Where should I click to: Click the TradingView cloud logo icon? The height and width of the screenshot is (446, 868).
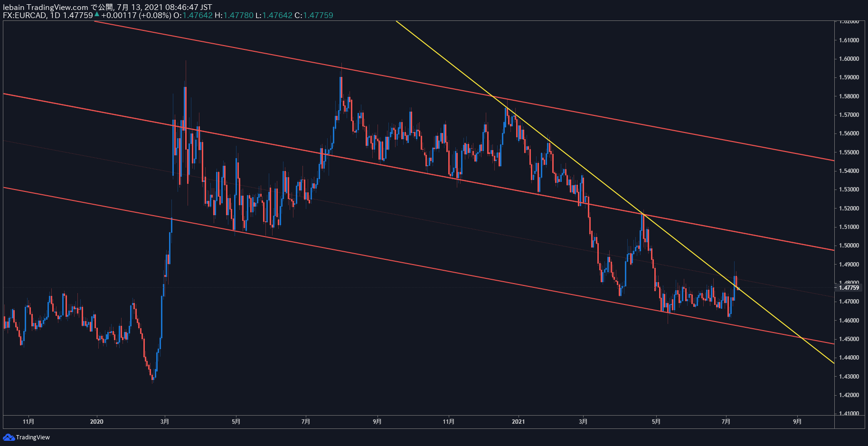9,437
